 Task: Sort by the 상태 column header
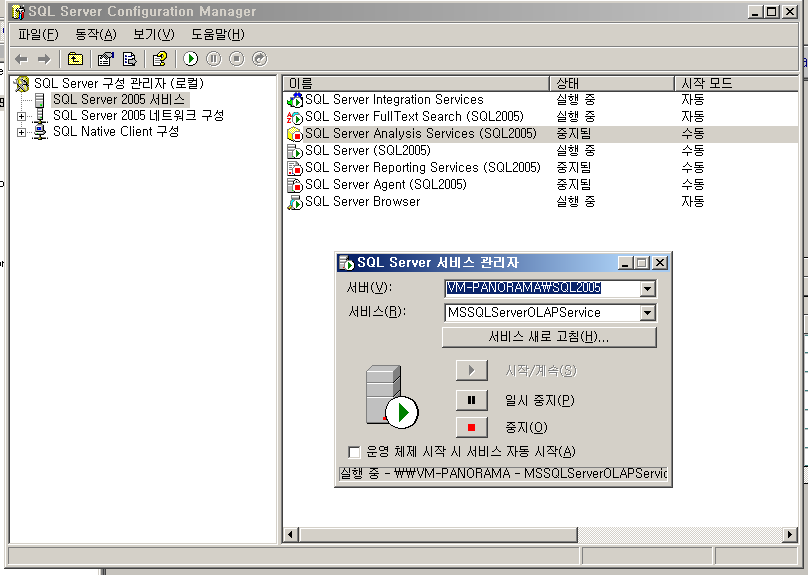(612, 83)
